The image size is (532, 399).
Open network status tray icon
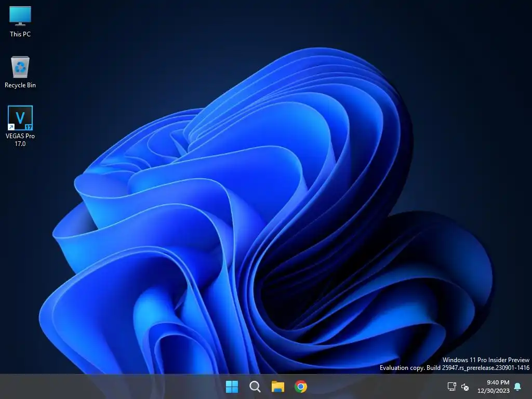(x=452, y=387)
